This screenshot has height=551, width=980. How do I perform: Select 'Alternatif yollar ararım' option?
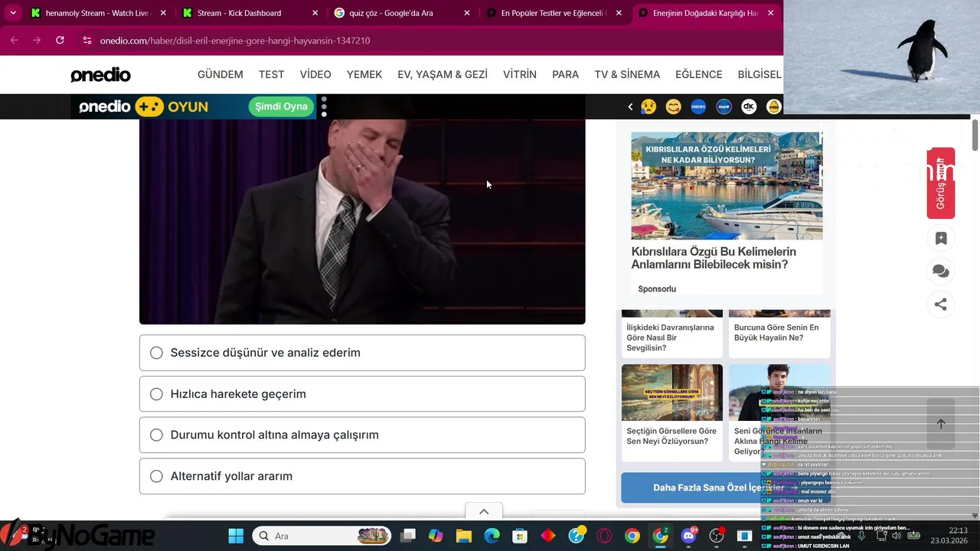click(x=362, y=476)
